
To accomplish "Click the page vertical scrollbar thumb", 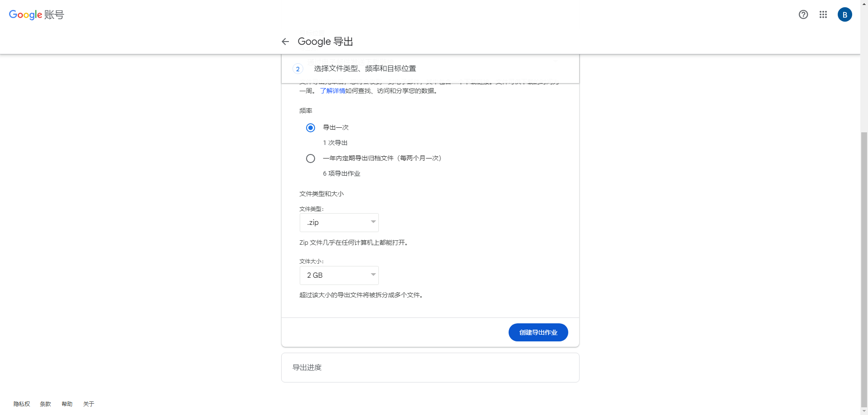I will (x=864, y=269).
